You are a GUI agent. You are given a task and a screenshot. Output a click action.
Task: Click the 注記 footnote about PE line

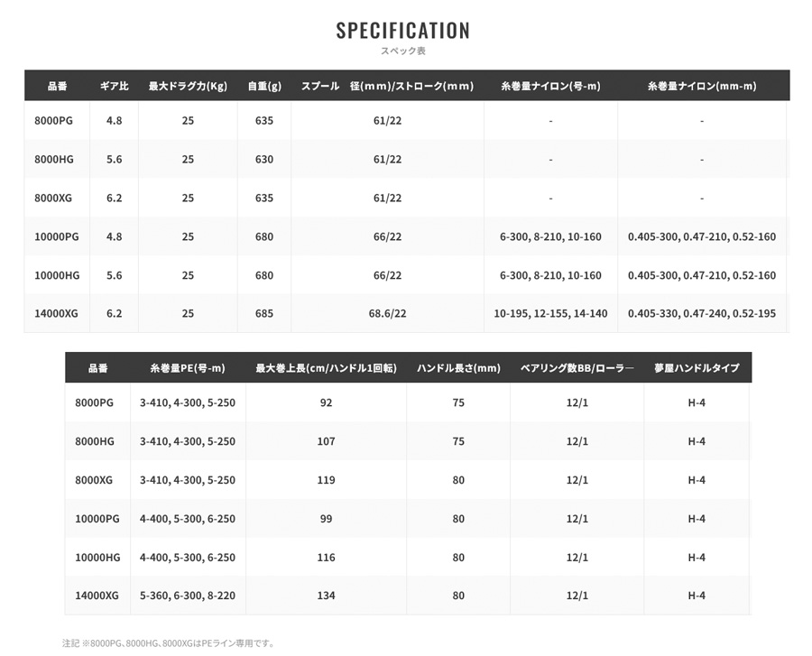169,643
